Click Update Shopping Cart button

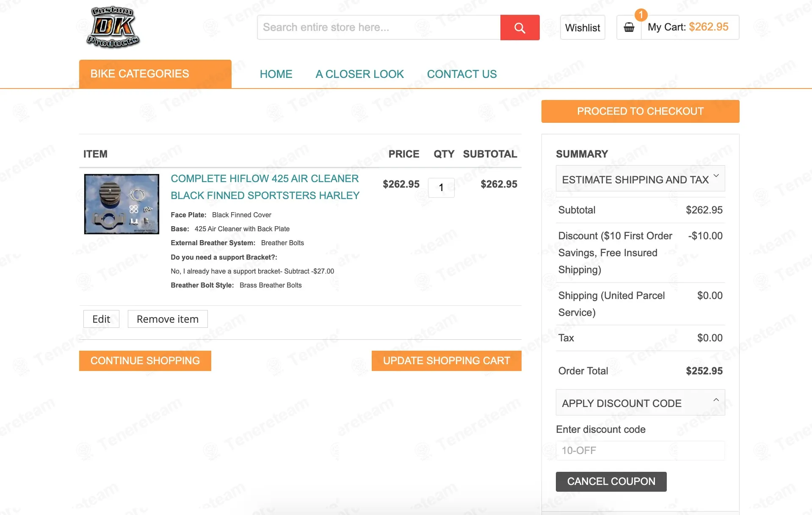[446, 361]
